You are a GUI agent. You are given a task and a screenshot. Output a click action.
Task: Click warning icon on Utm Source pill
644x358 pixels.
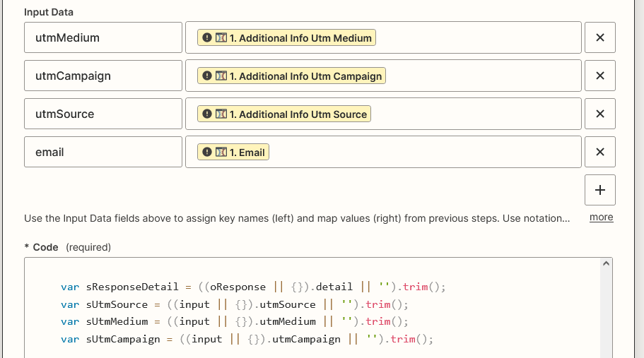(x=207, y=114)
